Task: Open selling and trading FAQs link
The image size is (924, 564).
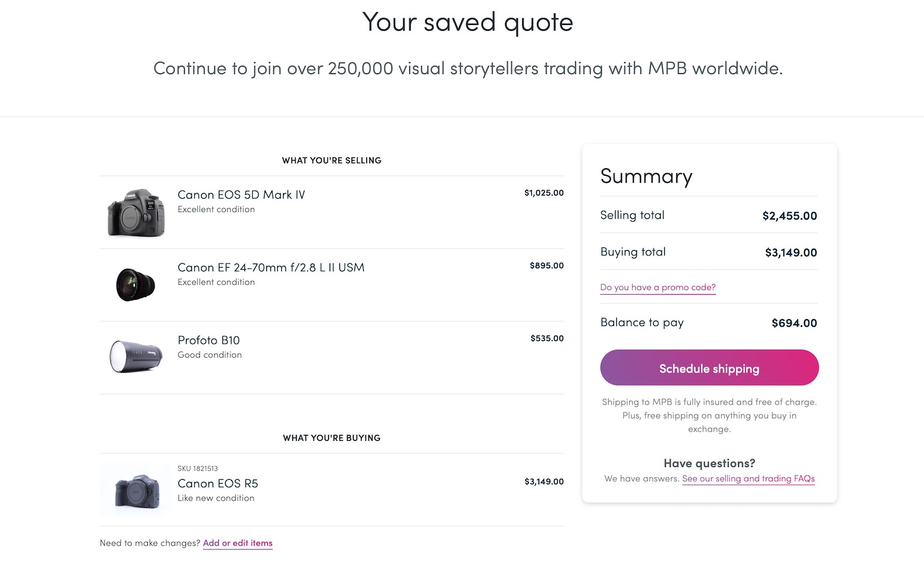Action: pyautogui.click(x=748, y=478)
